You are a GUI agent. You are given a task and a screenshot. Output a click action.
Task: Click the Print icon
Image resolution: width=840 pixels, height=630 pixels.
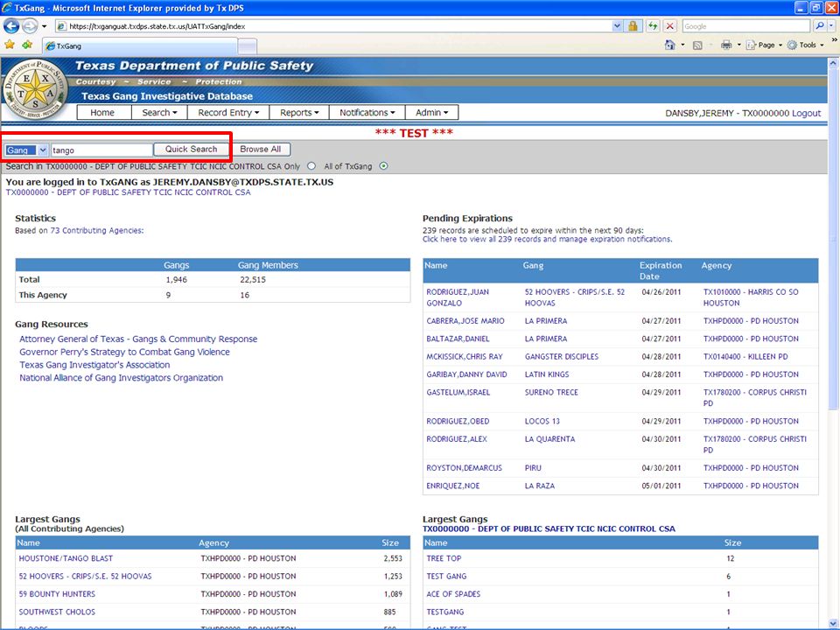pyautogui.click(x=726, y=45)
